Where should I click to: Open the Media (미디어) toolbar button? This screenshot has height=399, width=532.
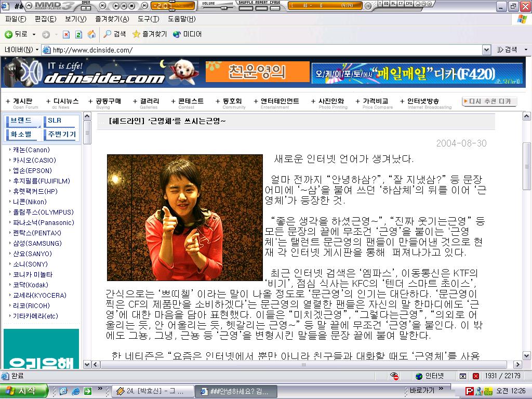click(x=187, y=34)
